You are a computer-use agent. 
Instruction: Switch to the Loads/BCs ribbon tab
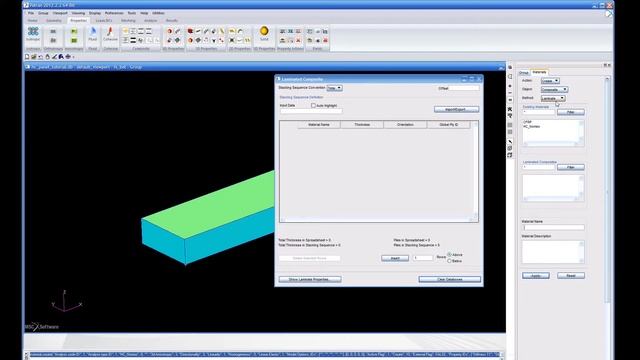(104, 20)
